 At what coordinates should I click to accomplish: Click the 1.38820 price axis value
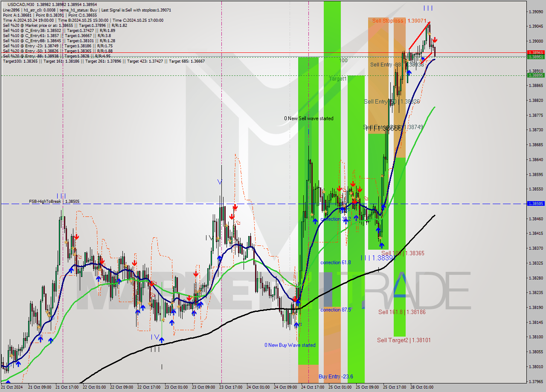[x=535, y=101]
